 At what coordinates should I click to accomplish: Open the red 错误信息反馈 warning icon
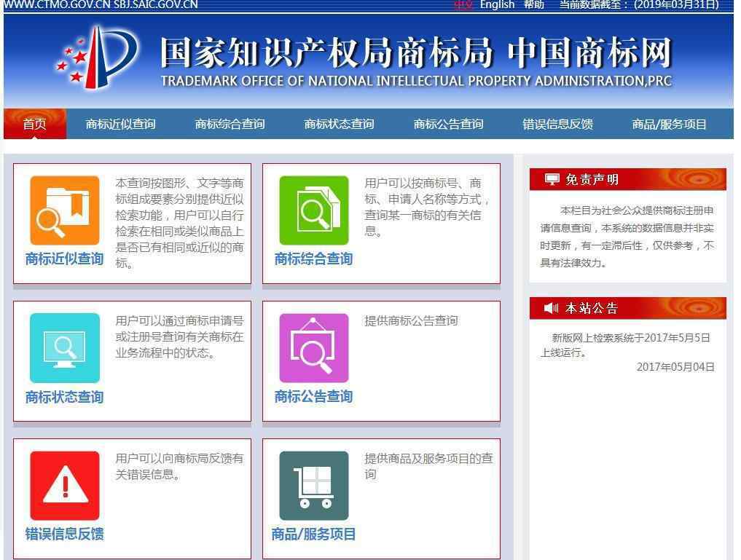coord(65,486)
